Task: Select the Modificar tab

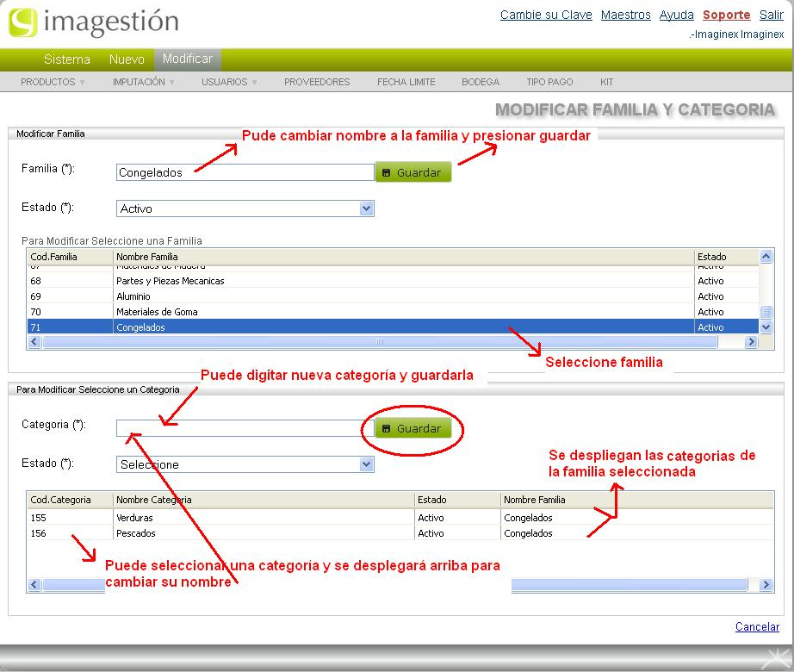Action: click(188, 59)
